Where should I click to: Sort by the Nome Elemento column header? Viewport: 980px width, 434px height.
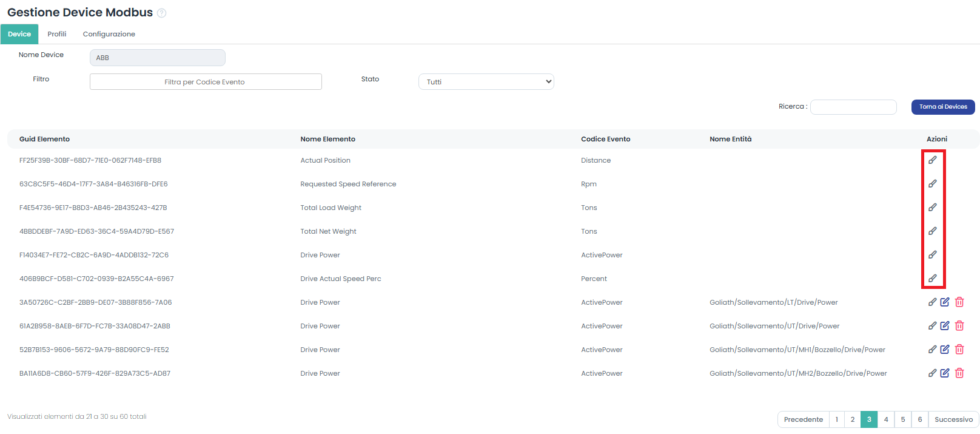point(327,139)
